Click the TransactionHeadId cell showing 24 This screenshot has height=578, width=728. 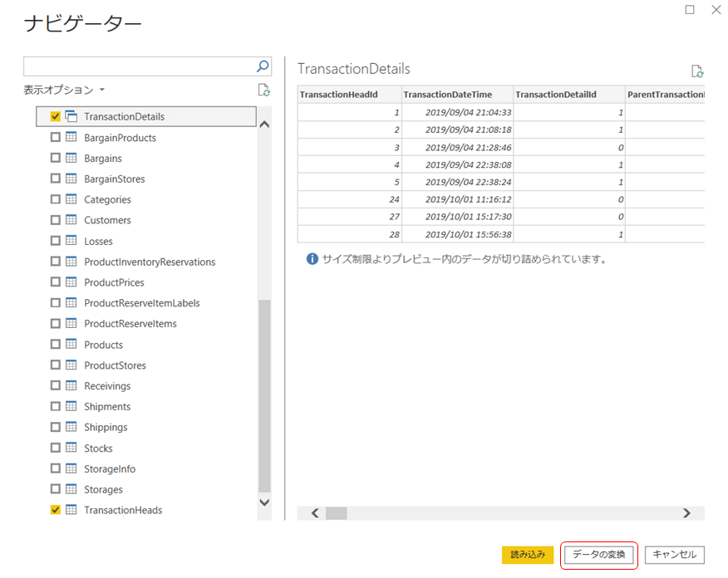350,199
